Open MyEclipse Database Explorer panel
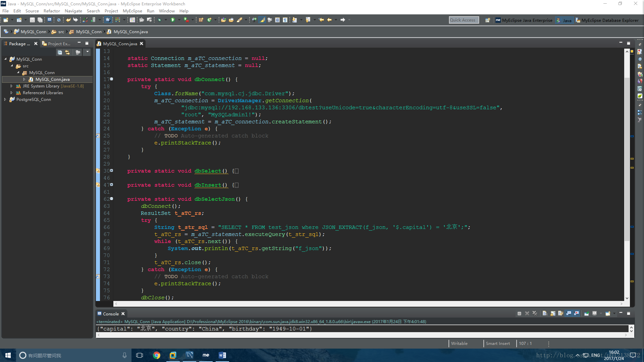644x362 pixels. tap(609, 19)
